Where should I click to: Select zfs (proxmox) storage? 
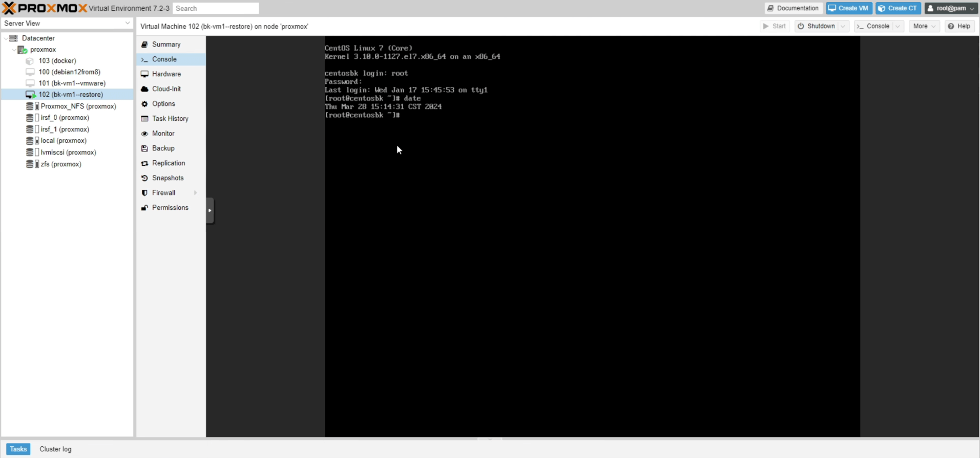(x=67, y=164)
